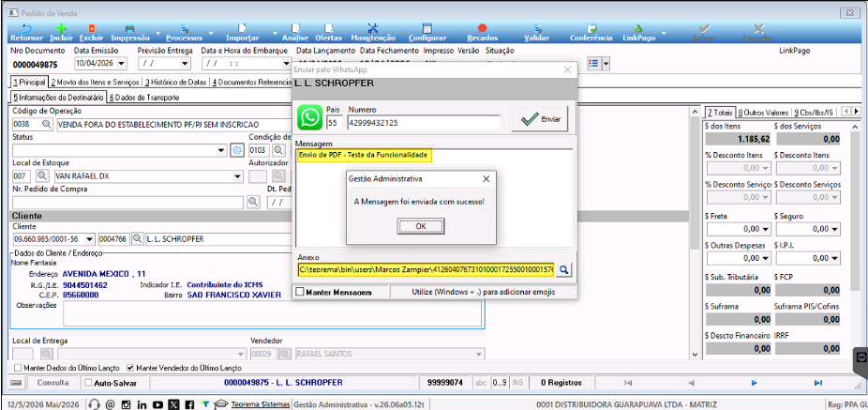Open the Teorema Sistemas link
The height and width of the screenshot is (410, 868).
261,404
